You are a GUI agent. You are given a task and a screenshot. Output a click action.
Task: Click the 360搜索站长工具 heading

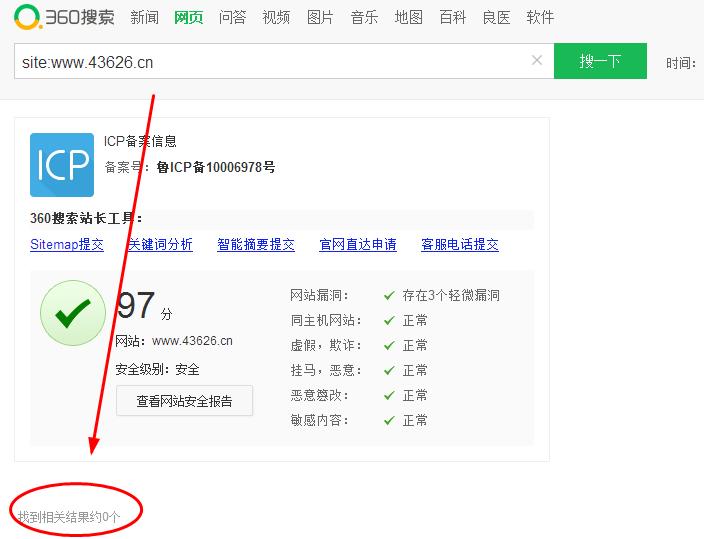[86, 219]
